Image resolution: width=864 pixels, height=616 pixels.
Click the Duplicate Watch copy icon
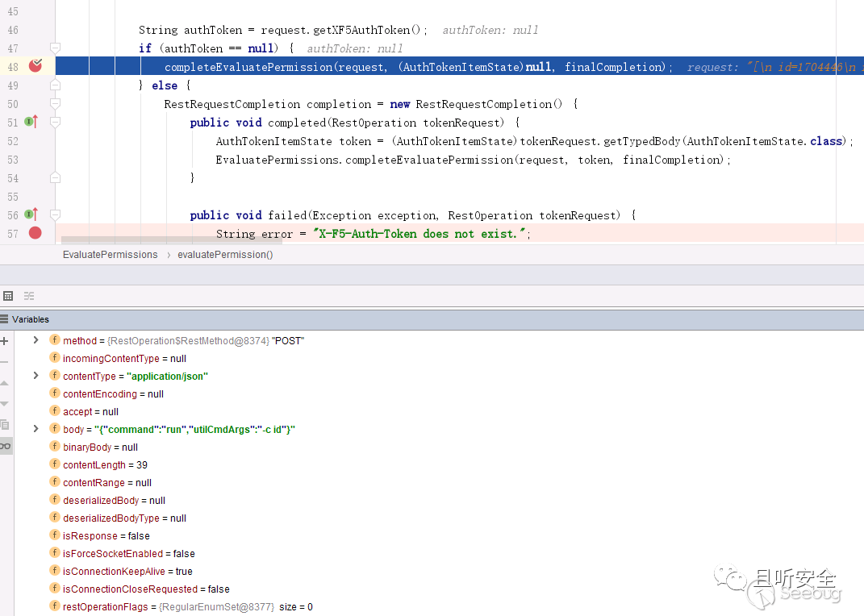click(x=5, y=424)
